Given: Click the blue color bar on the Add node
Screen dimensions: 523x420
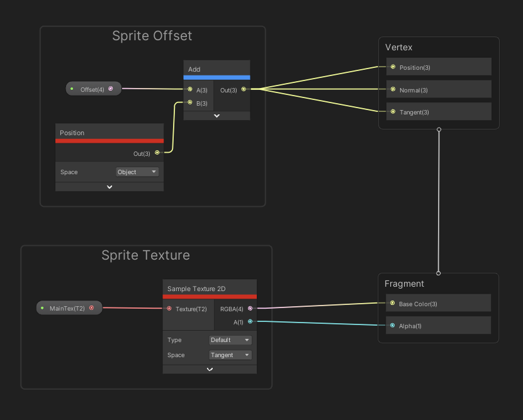Looking at the screenshot, I should [x=217, y=78].
